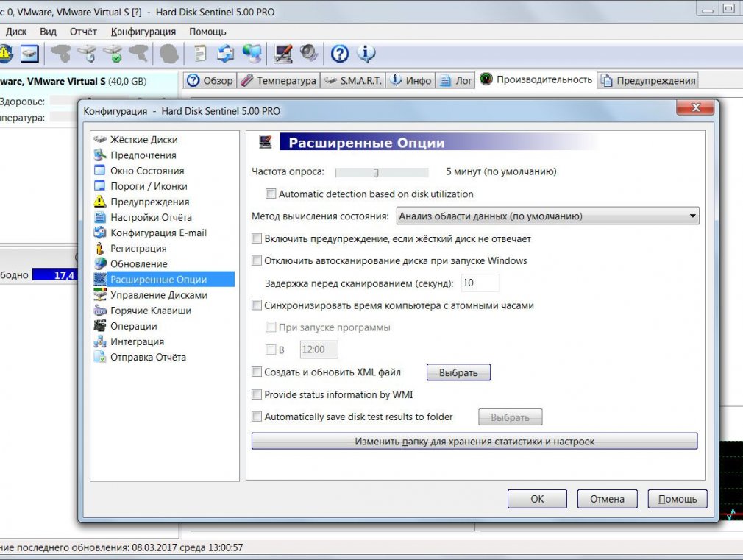Screen dimensions: 743x560
Task: Click the info bubble toolbar icon
Action: [366, 54]
